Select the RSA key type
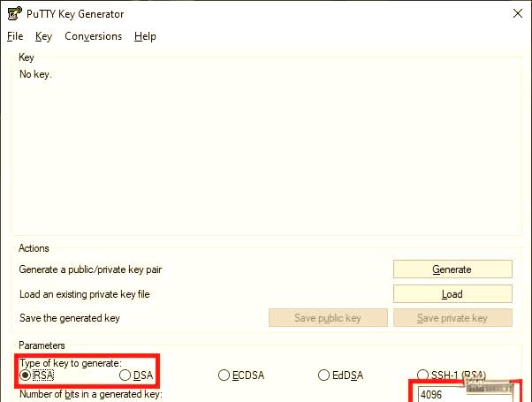The width and height of the screenshot is (532, 402). (36, 375)
